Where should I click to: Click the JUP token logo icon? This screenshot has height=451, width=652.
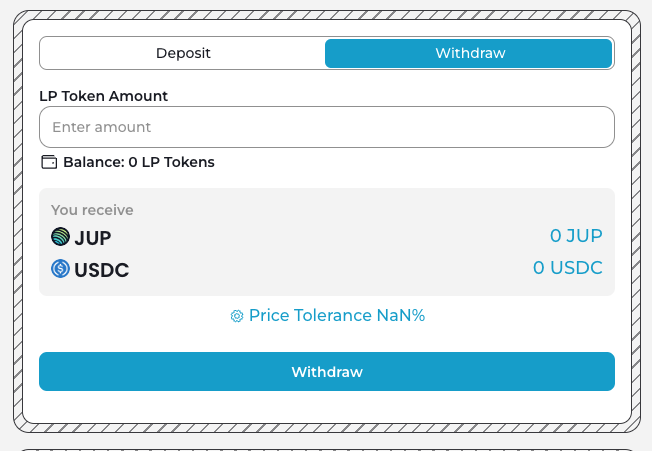[60, 237]
